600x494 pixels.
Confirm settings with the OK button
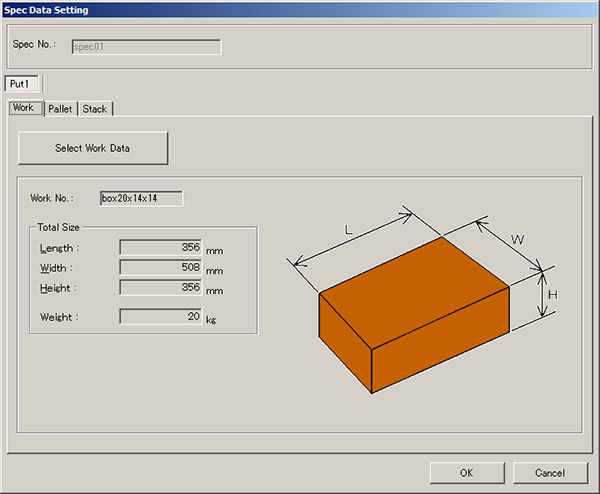tap(467, 472)
